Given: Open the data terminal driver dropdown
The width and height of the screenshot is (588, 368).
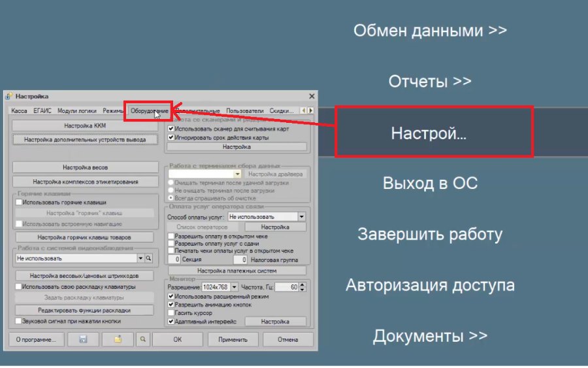Looking at the screenshot, I should click(x=237, y=174).
